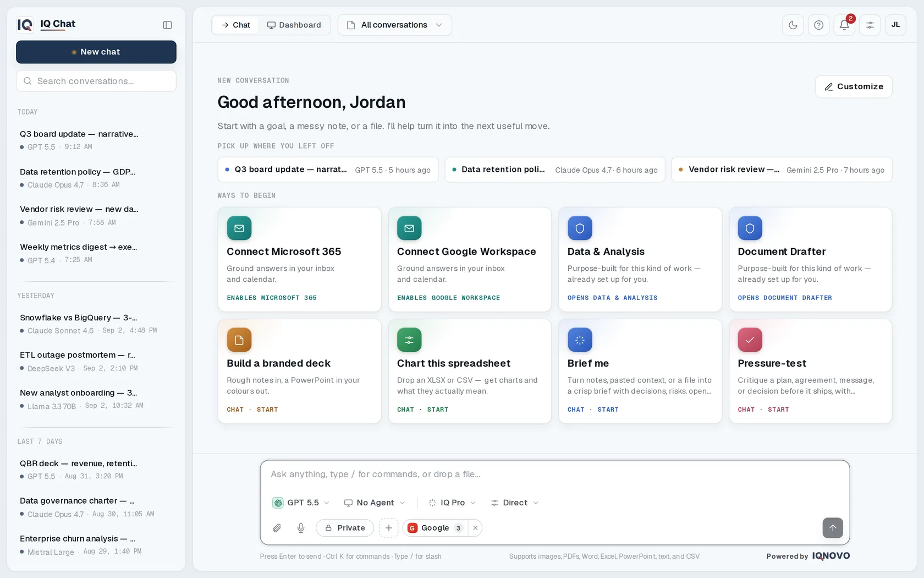Open Weekly metrics digest conversation
Screen dimensions: 924x578
(96, 253)
